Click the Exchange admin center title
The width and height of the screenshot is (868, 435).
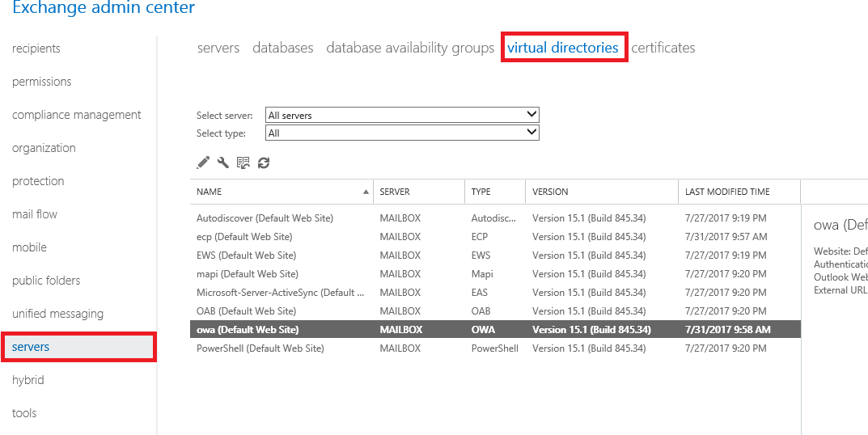click(x=104, y=8)
